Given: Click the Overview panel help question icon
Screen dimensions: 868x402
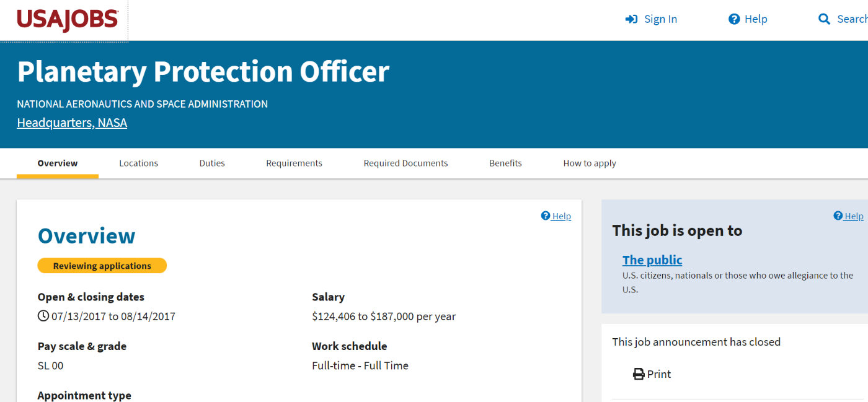Looking at the screenshot, I should [x=546, y=216].
